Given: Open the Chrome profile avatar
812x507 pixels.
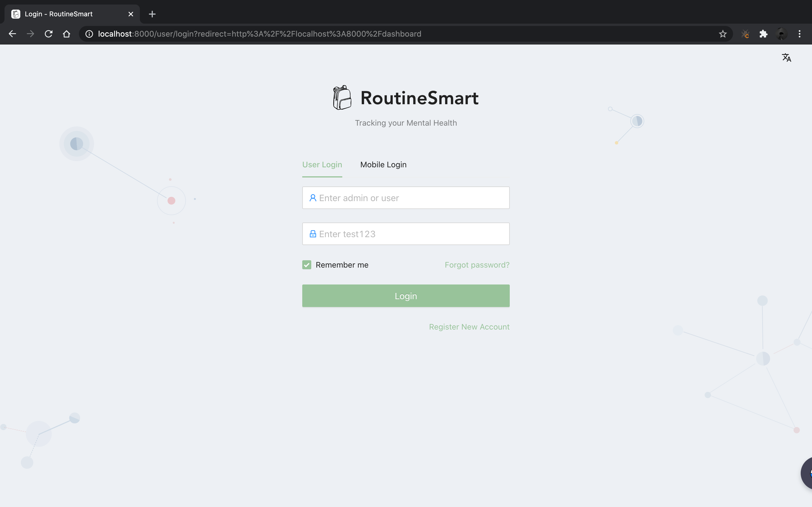Looking at the screenshot, I should tap(782, 34).
